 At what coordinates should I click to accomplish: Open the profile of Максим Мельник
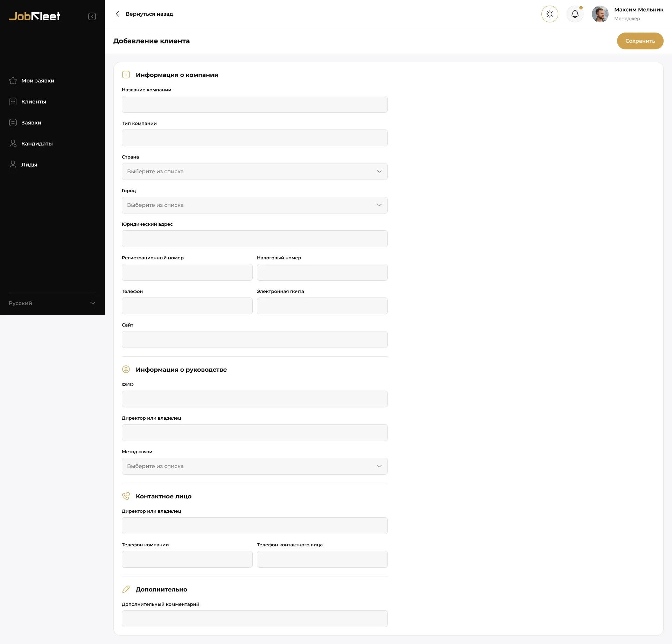pos(600,14)
